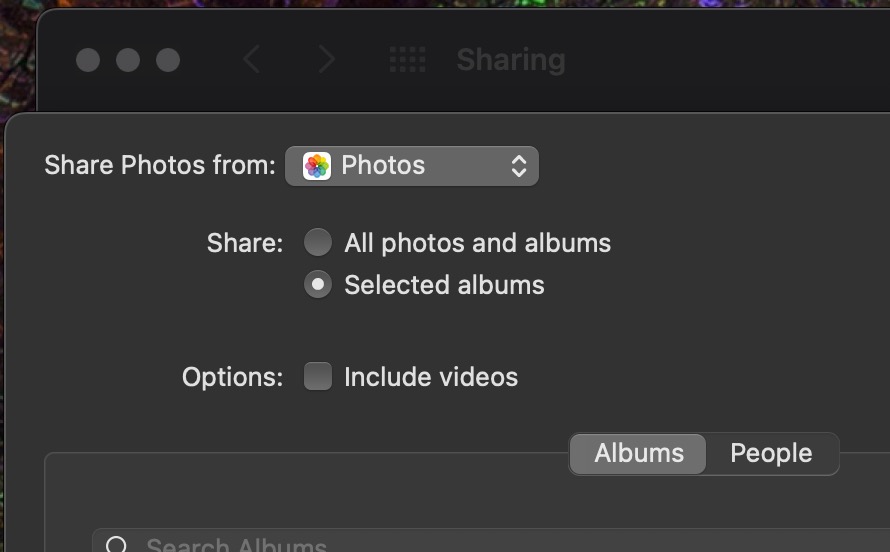The height and width of the screenshot is (552, 890).
Task: Show all preferences via grid icon
Action: [408, 60]
